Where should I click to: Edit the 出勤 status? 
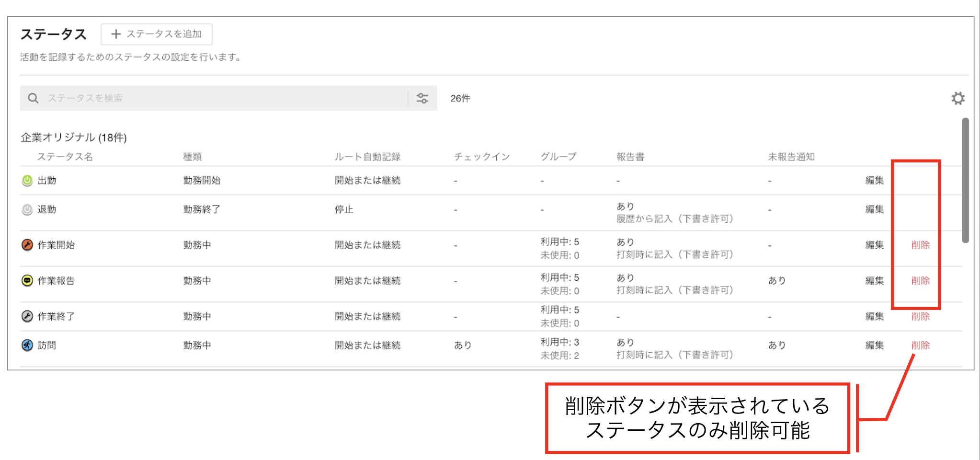pos(875,180)
